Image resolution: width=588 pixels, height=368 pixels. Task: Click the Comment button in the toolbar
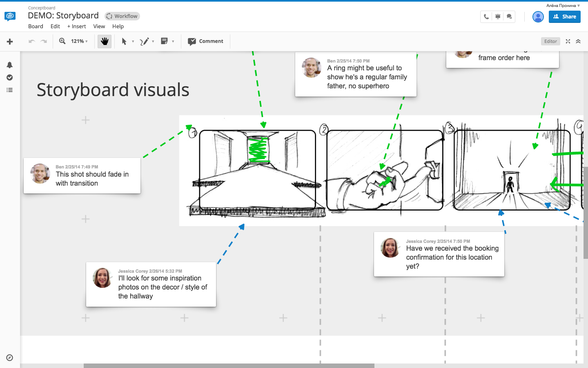coord(205,41)
